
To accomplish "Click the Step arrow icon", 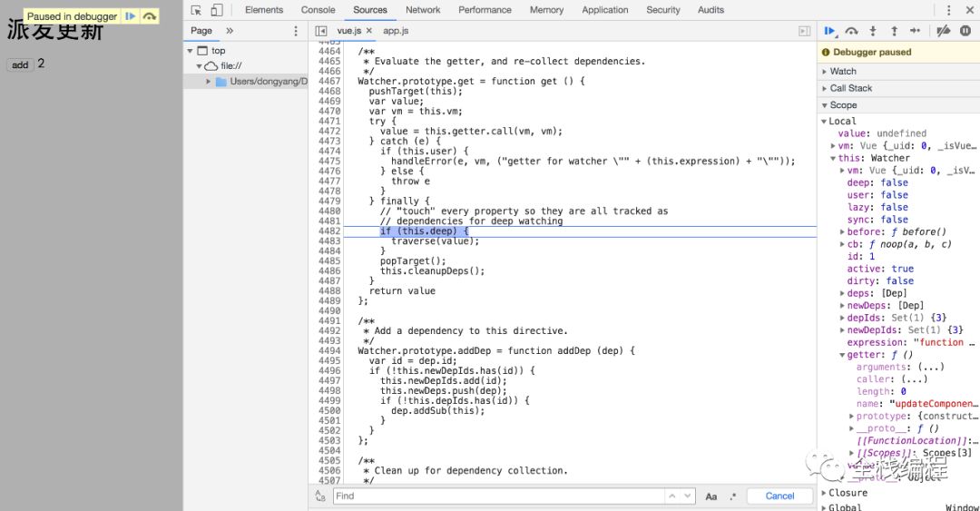I will tap(915, 31).
